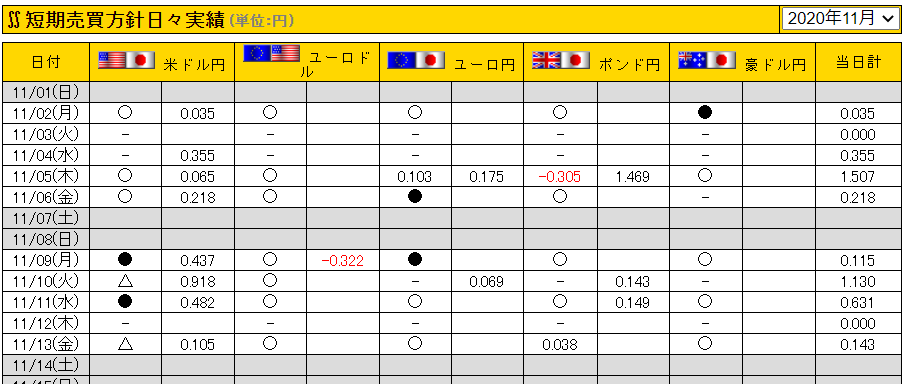Click the triangle marker on 11/13 米ドル円
This screenshot has height=384, width=906.
(125, 344)
